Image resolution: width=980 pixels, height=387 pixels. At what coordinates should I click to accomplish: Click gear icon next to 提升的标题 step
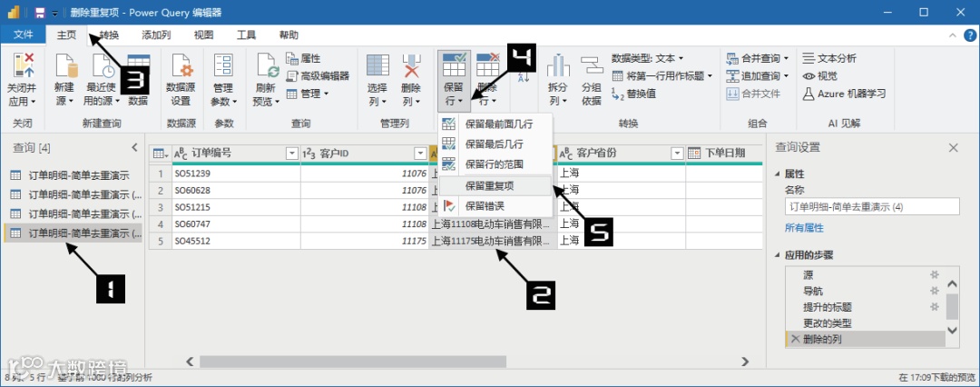pyautogui.click(x=935, y=307)
